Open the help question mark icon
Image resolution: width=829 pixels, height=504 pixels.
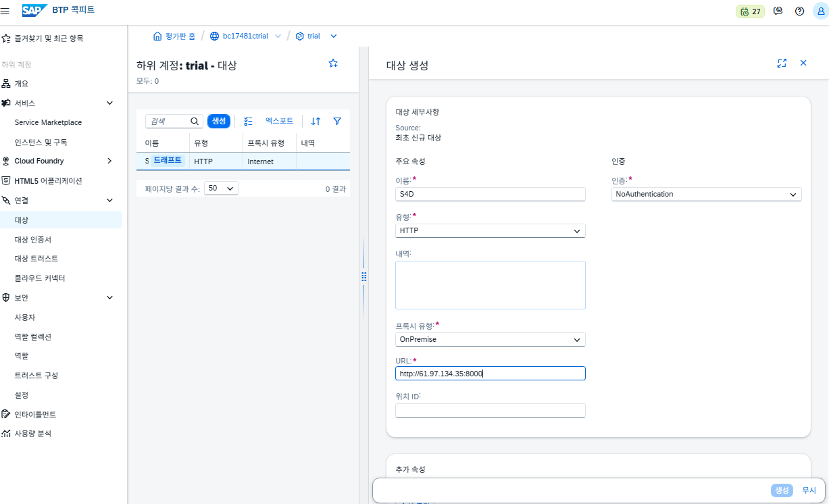[799, 11]
